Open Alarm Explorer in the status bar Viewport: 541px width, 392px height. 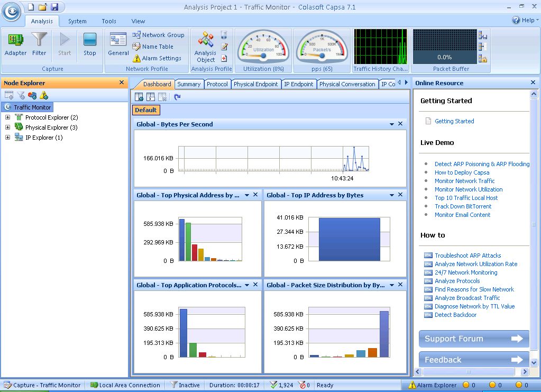[x=432, y=385]
